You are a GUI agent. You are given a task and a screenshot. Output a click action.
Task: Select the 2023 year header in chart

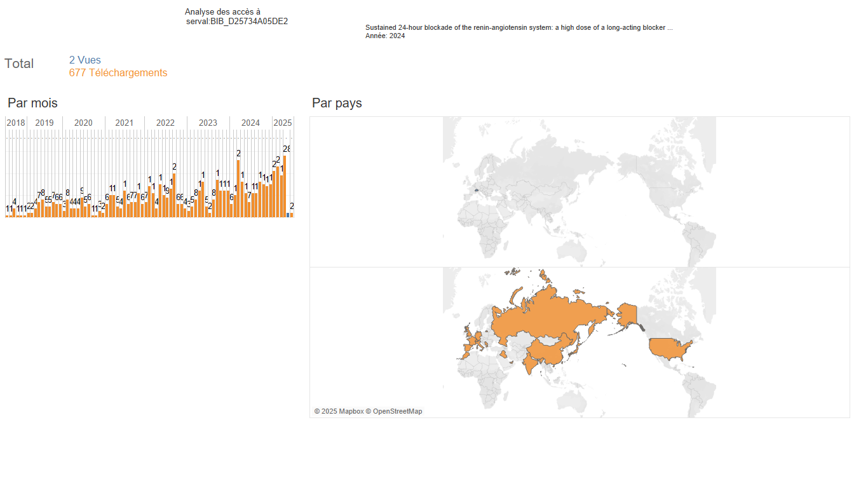coord(208,123)
